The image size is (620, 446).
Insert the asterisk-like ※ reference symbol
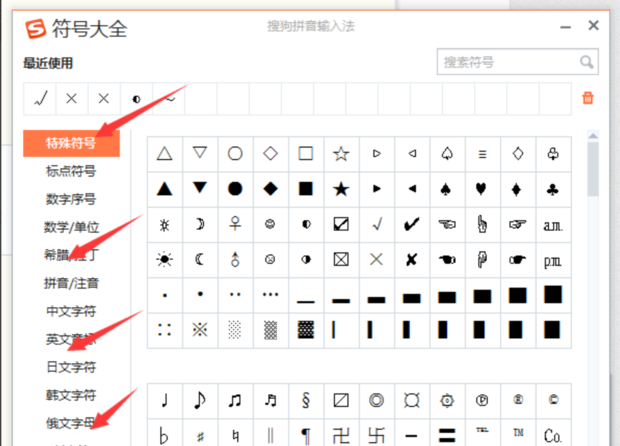coord(200,330)
